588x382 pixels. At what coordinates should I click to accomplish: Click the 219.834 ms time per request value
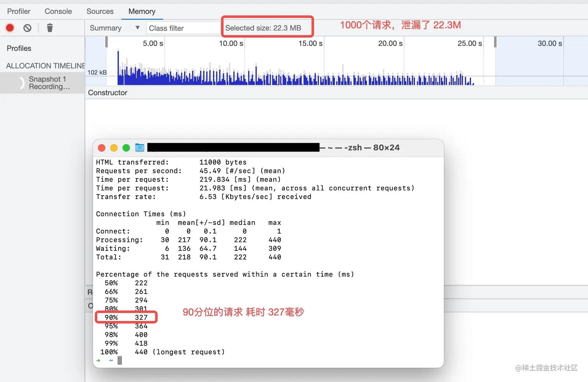[x=215, y=179]
